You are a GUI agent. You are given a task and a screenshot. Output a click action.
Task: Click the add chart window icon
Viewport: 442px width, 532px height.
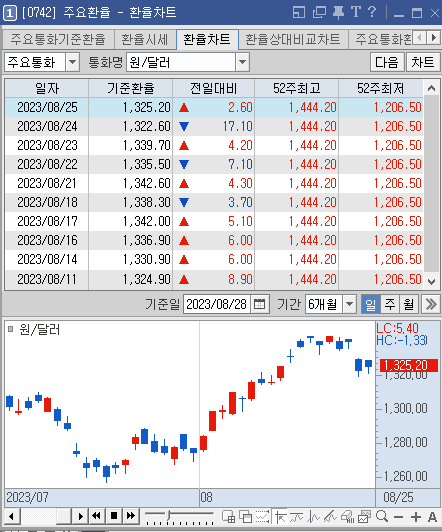point(228,516)
